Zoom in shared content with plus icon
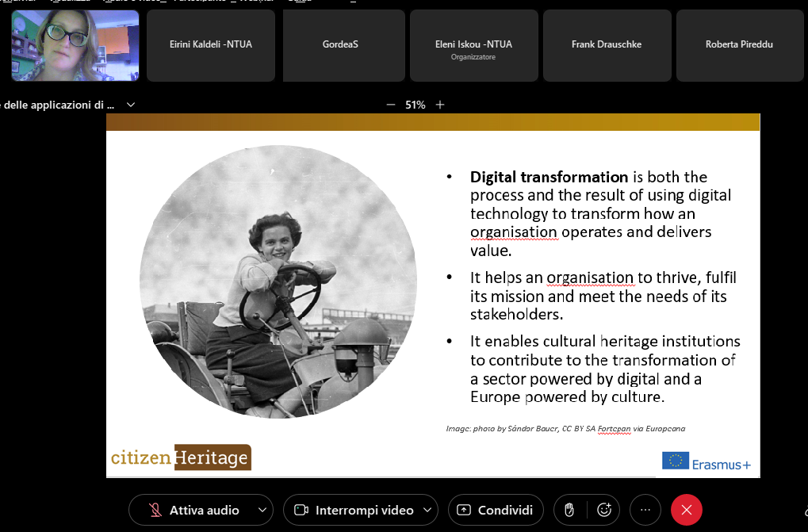The image size is (808, 532). (x=440, y=105)
